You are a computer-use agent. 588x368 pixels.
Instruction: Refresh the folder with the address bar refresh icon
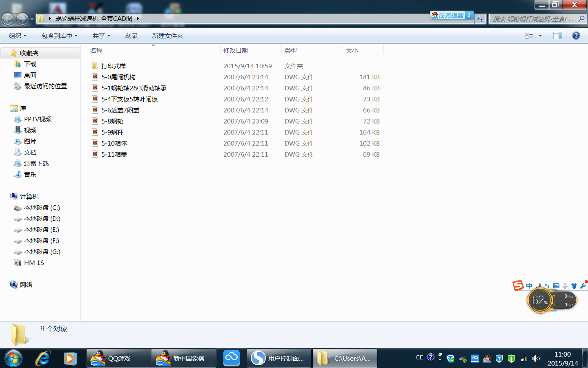pyautogui.click(x=480, y=19)
